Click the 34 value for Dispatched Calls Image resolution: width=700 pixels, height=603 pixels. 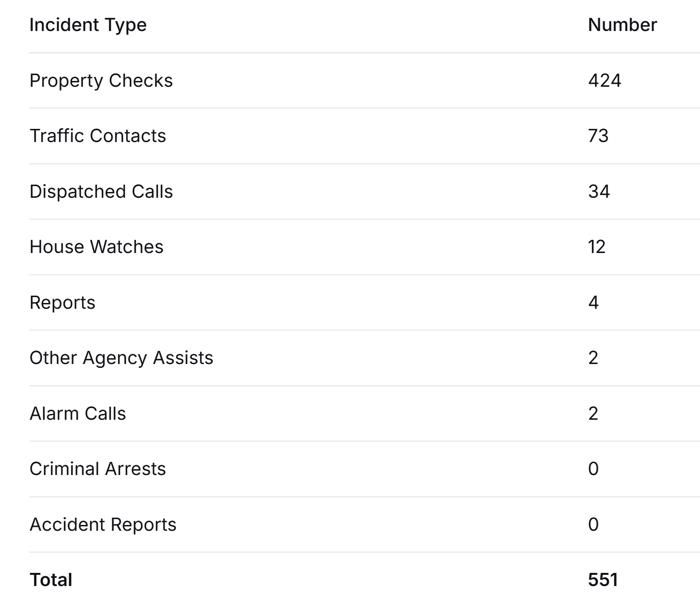[x=599, y=192]
